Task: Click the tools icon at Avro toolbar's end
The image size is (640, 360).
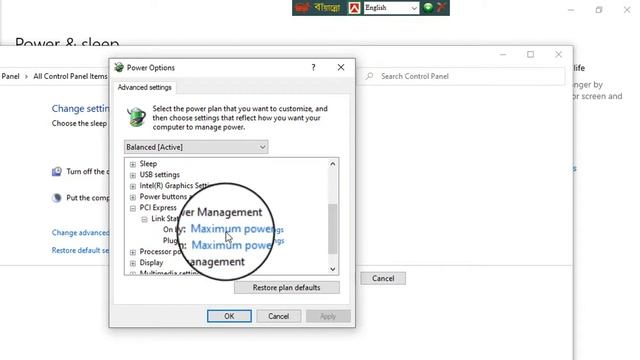Action: 441,7
